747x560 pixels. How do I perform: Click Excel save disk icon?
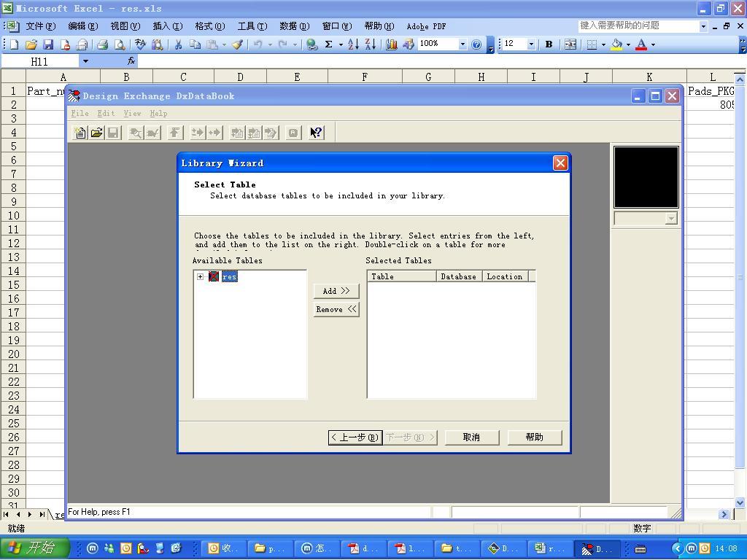point(47,44)
